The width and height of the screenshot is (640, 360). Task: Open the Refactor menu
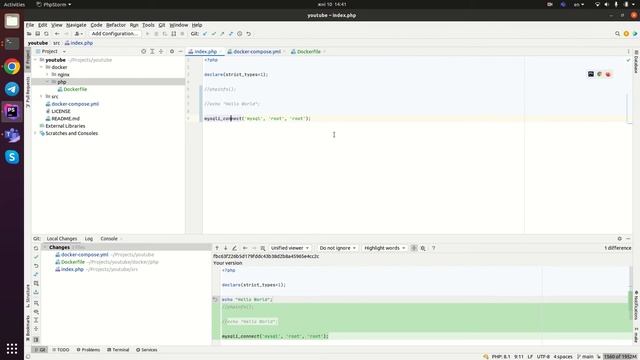pyautogui.click(x=116, y=25)
